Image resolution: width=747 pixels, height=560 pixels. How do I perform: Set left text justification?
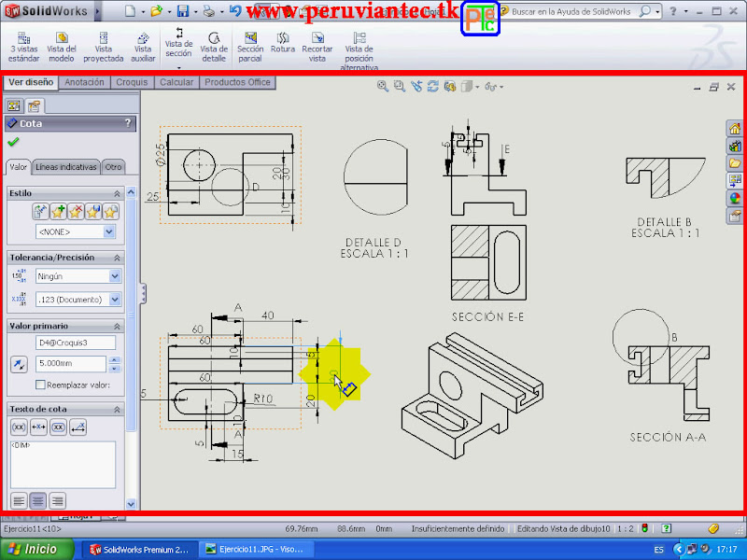point(19,500)
